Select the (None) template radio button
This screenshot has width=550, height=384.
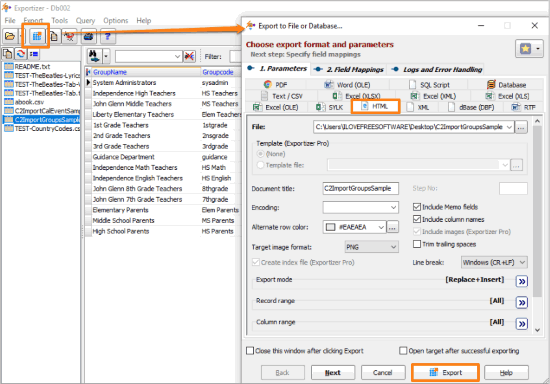[261, 154]
